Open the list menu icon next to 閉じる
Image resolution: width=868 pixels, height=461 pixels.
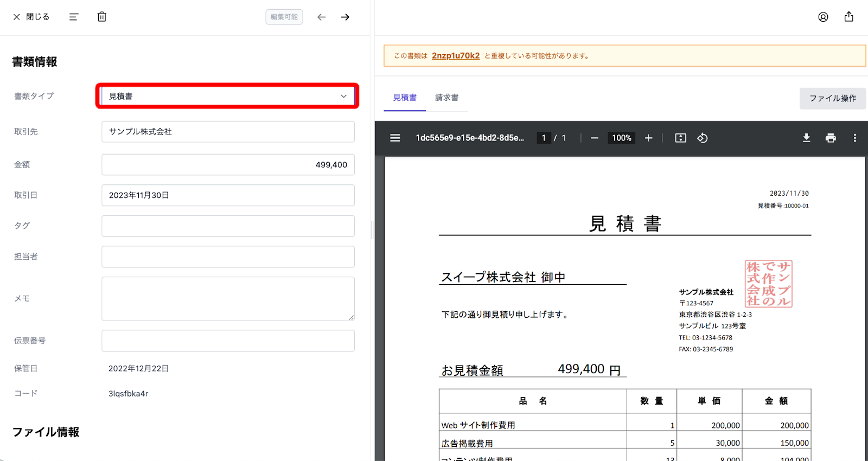[74, 17]
